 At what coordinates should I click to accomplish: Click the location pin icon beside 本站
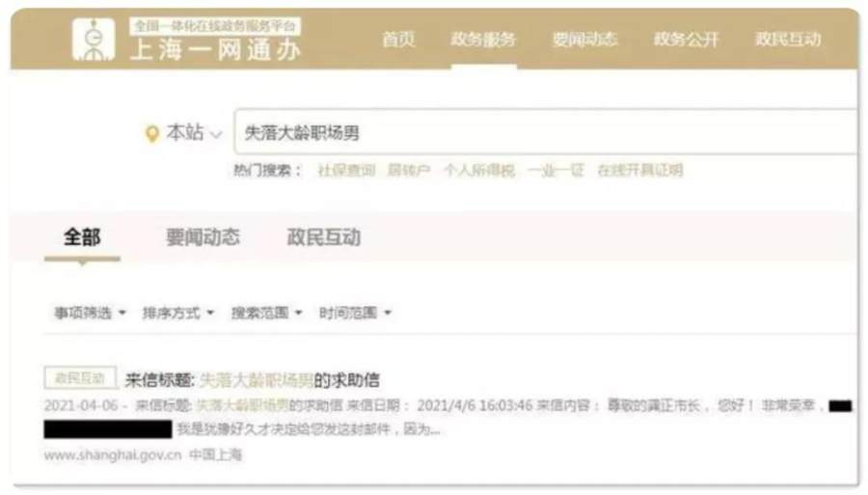pyautogui.click(x=151, y=133)
